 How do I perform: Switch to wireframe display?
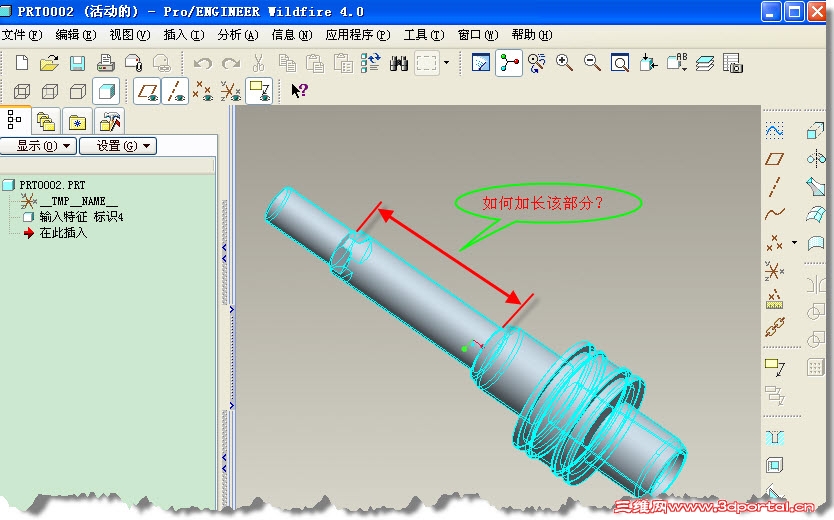click(21, 91)
